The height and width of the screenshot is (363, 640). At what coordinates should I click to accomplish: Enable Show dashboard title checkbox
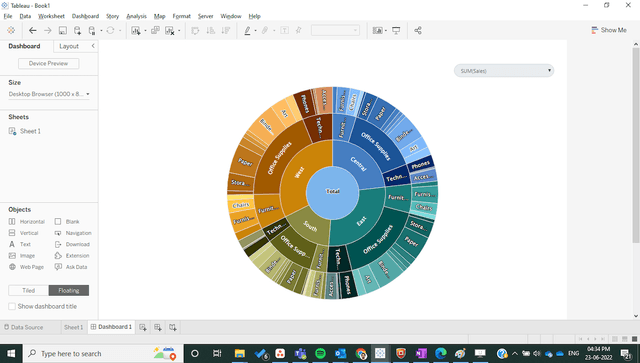tap(12, 306)
